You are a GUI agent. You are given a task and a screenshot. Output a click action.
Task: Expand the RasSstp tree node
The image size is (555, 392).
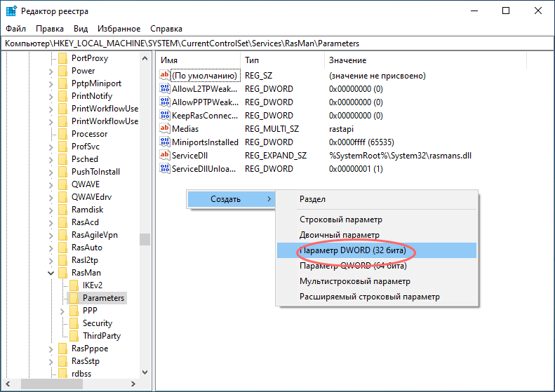point(51,362)
